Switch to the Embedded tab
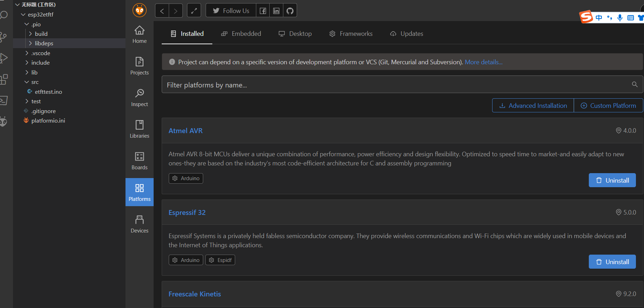The width and height of the screenshot is (644, 308). (x=241, y=34)
